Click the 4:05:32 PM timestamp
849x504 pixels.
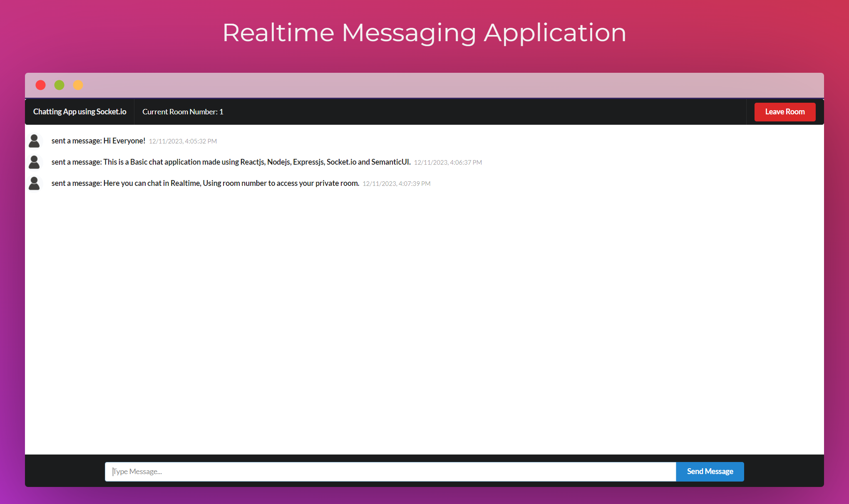(183, 141)
